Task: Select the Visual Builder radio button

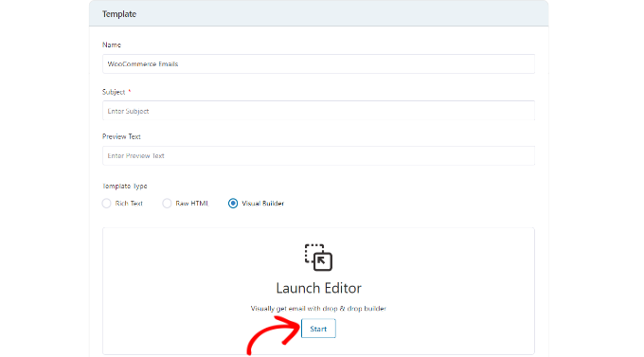Action: [x=233, y=204]
